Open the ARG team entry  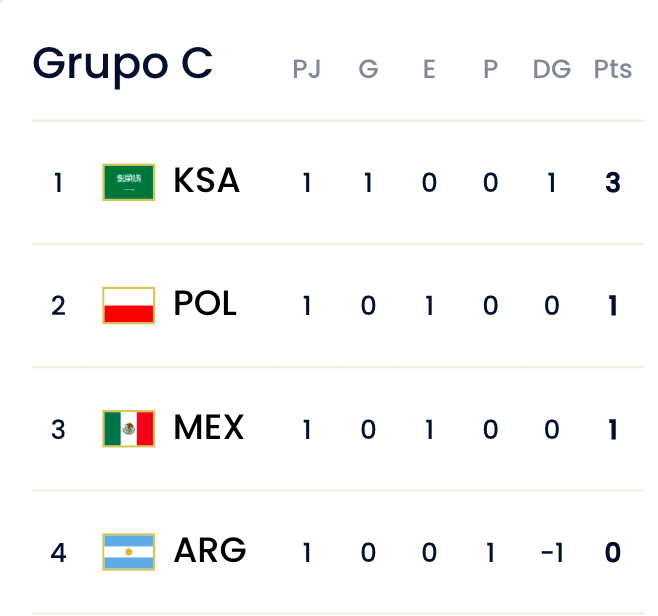pyautogui.click(x=209, y=551)
